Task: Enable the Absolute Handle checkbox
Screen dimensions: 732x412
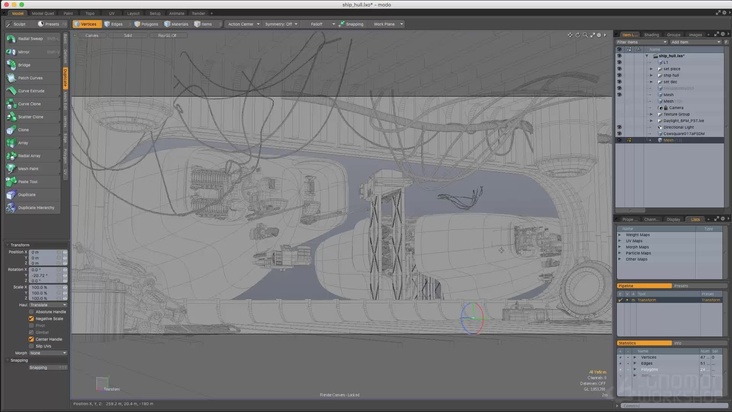Action: [34, 310]
